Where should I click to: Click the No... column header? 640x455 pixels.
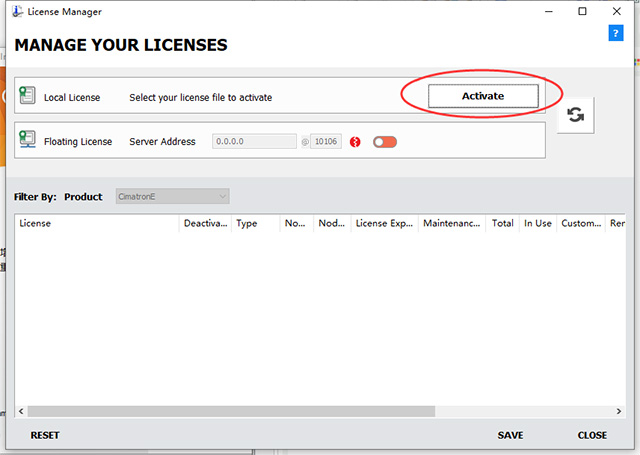click(x=297, y=223)
